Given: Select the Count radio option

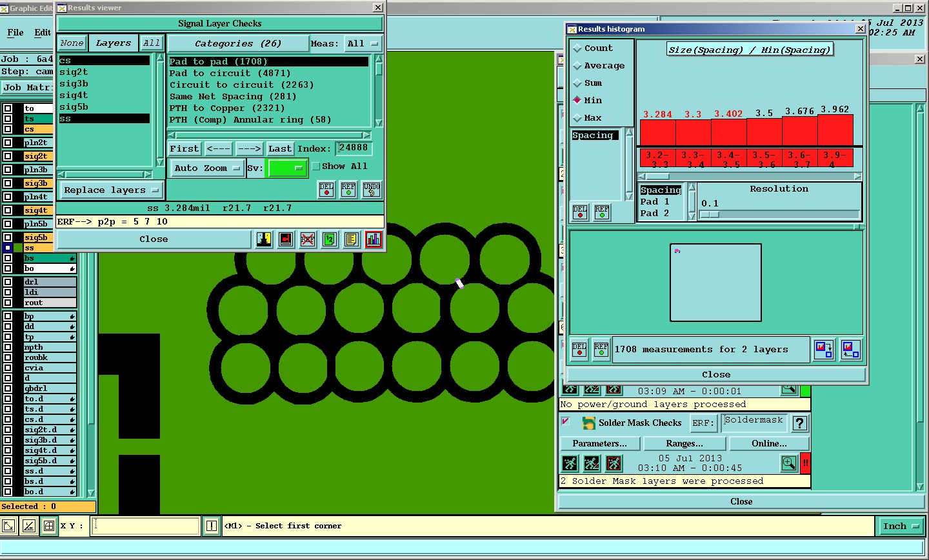Looking at the screenshot, I should click(x=577, y=48).
